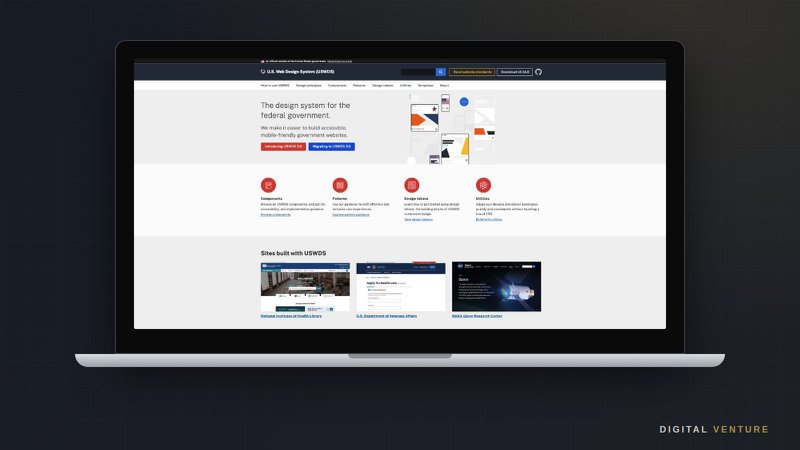Click the NASA Glenn site thumbnail

[496, 287]
